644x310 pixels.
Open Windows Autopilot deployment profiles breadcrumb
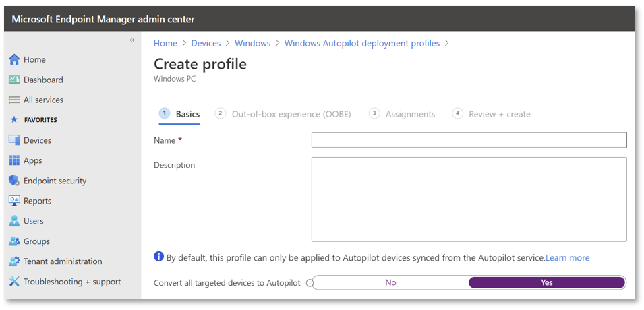(x=362, y=44)
